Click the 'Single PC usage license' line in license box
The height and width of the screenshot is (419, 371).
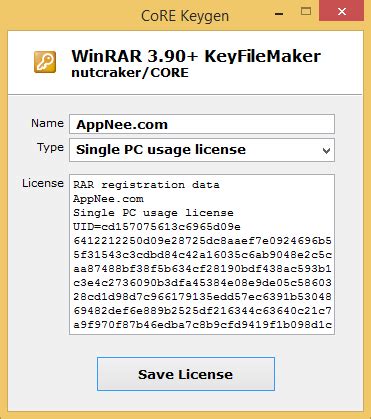[153, 213]
